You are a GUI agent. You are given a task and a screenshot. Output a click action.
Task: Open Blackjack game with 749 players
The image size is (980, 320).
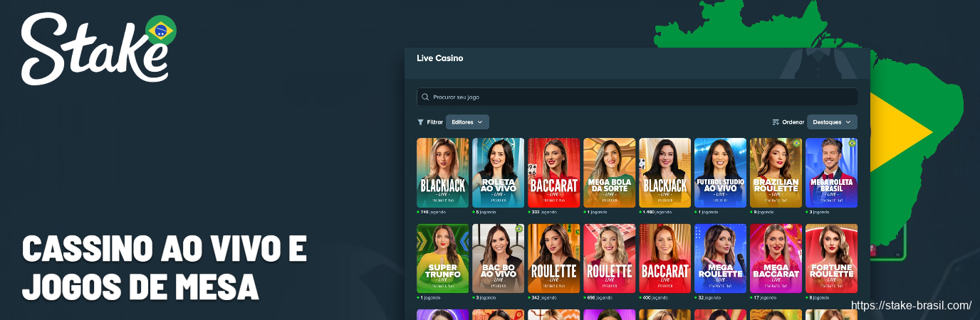(442, 172)
